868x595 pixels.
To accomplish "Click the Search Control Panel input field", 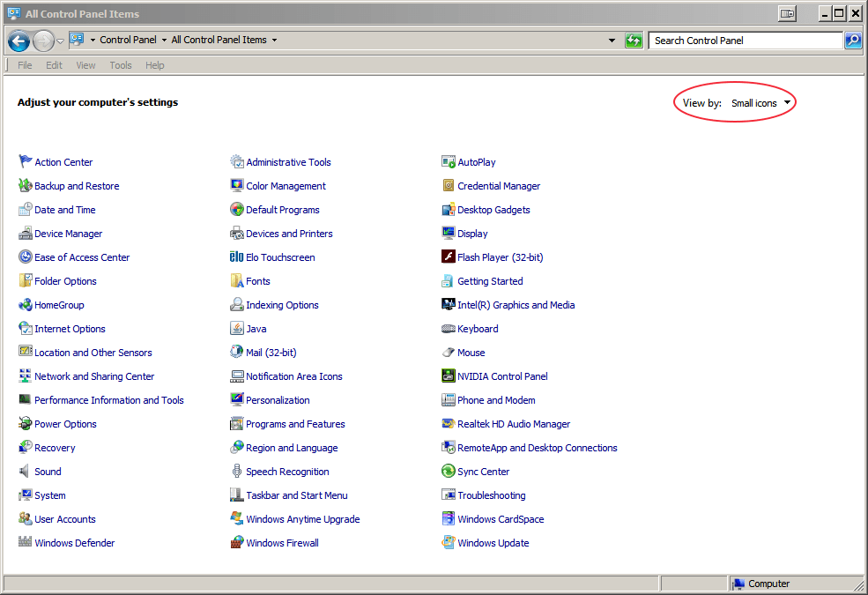I will tap(746, 41).
